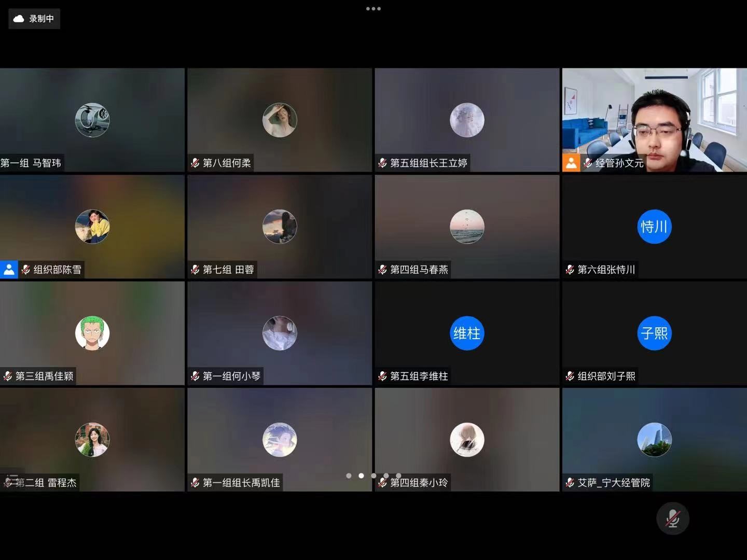Screen dimensions: 747x560
Task: Click the orange host icon beside 经管孙文元
Action: (571, 163)
